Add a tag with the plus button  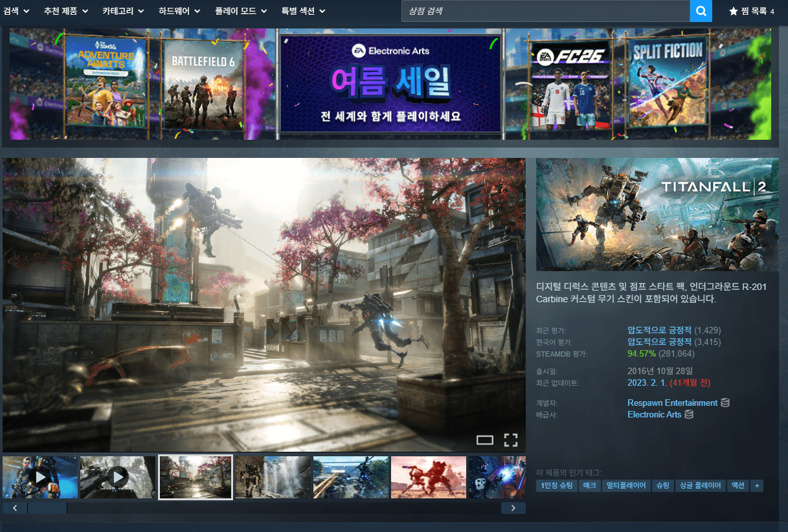click(x=756, y=485)
